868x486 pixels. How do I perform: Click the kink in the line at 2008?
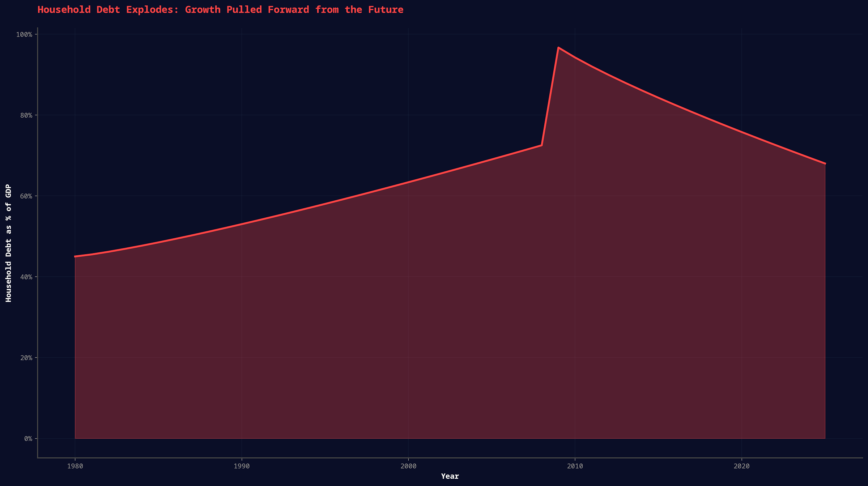(541, 145)
